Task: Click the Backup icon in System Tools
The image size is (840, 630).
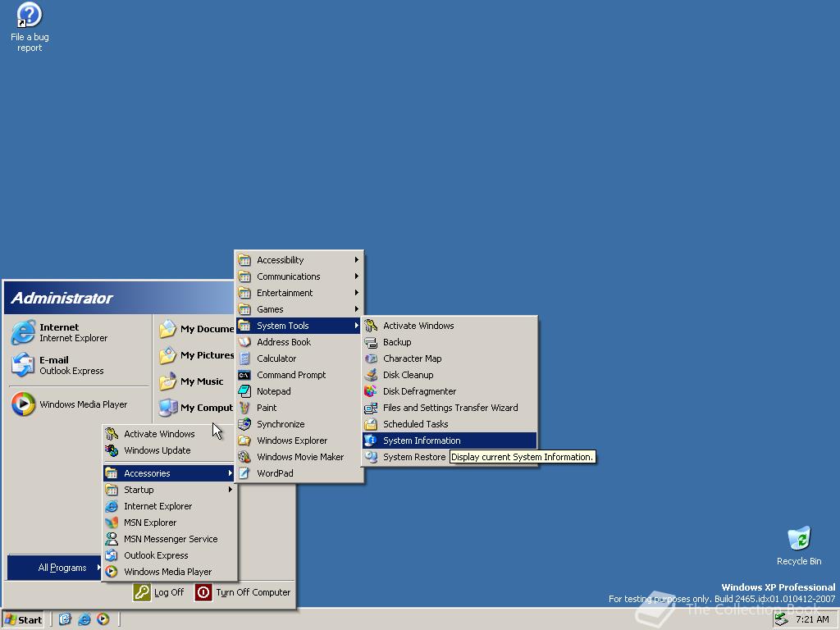Action: coord(371,342)
